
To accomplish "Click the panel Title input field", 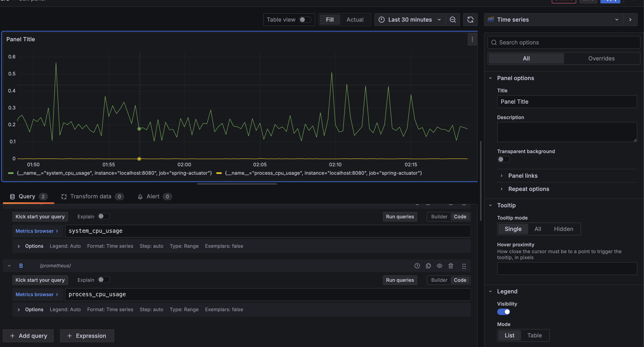I will point(567,102).
